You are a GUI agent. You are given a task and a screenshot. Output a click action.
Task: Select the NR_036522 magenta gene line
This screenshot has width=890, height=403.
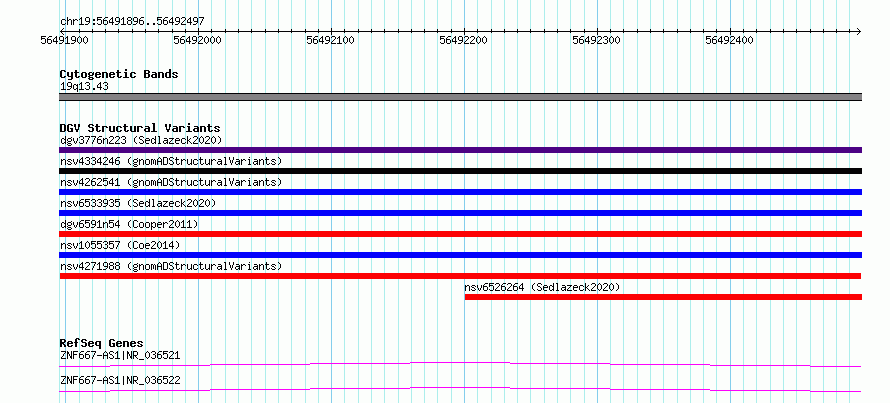[x=460, y=389]
